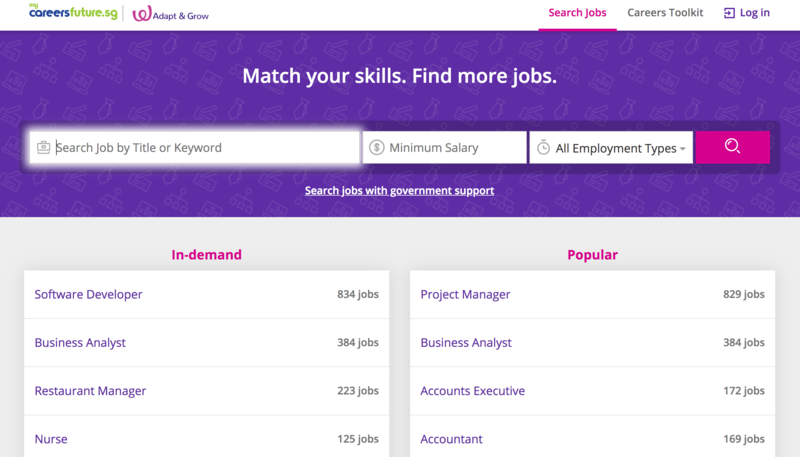The image size is (800, 457).
Task: View popular Project Manager jobs
Action: (465, 294)
